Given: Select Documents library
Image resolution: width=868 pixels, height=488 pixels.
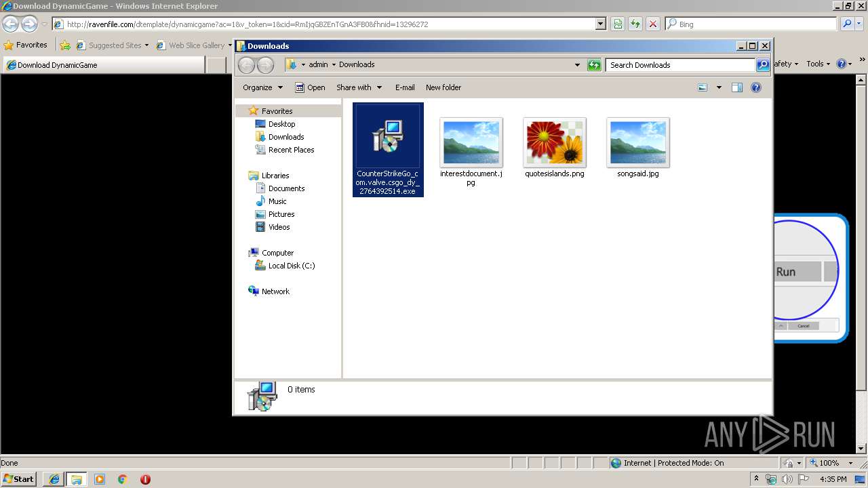Looking at the screenshot, I should tap(286, 188).
